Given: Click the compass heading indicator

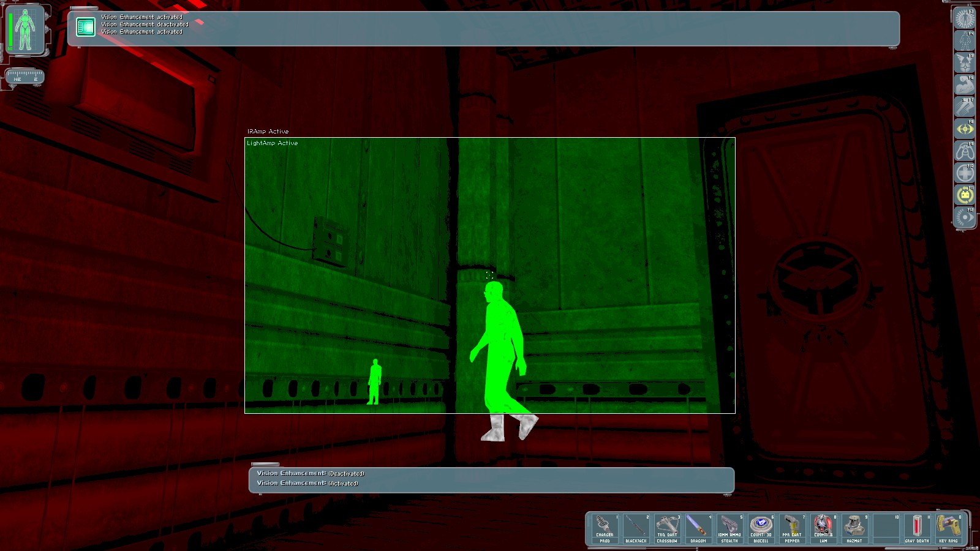Looking at the screenshot, I should coord(24,77).
